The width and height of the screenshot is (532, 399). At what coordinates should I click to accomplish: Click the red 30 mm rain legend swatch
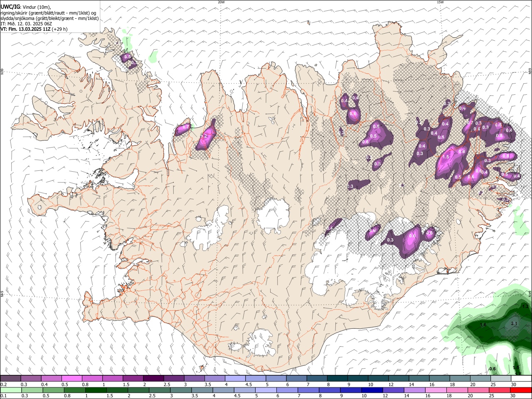(520, 390)
